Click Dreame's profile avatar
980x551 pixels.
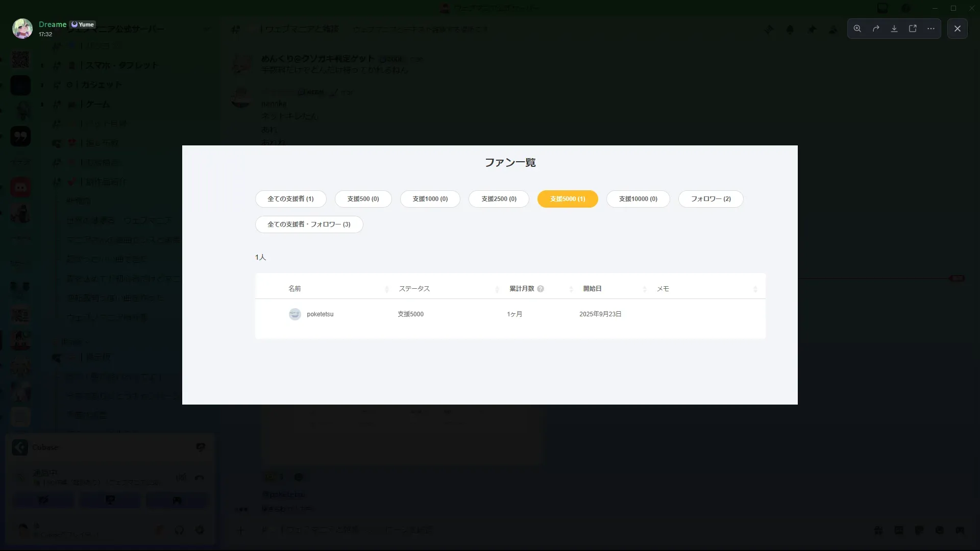[x=22, y=29]
